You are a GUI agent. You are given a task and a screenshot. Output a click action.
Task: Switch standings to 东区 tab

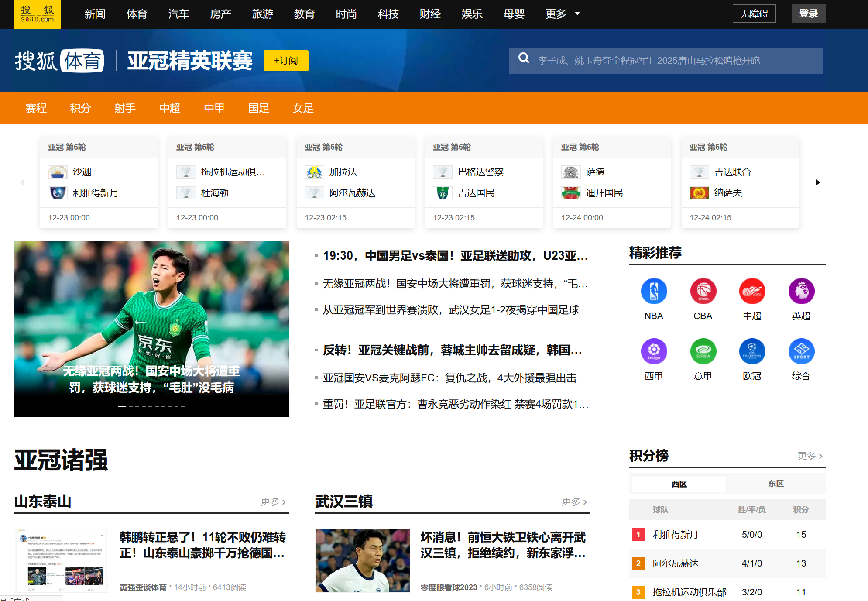click(775, 484)
